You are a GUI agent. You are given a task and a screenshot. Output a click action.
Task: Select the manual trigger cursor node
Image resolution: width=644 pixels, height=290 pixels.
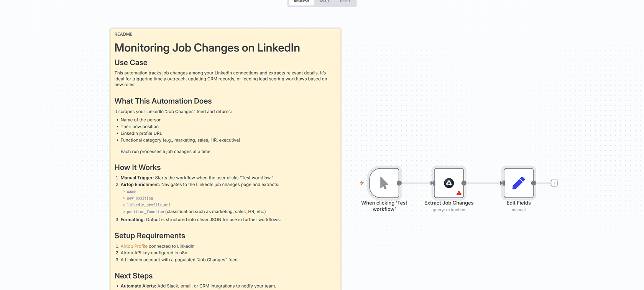tap(384, 183)
